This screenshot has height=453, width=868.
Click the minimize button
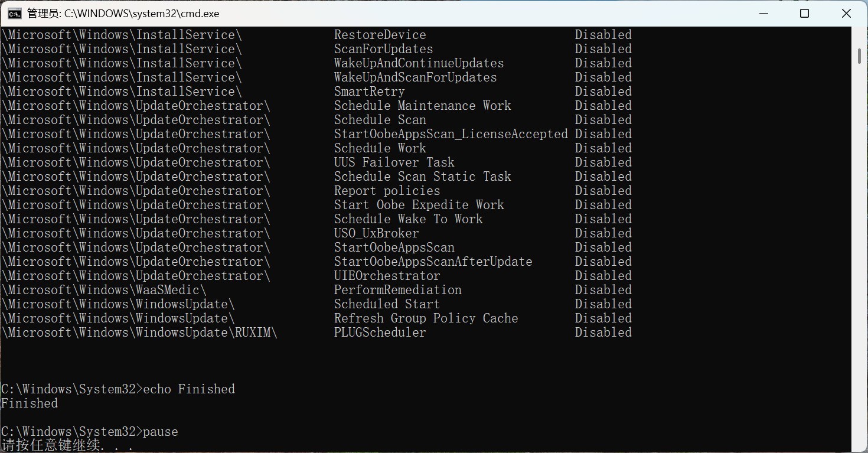[x=763, y=13]
